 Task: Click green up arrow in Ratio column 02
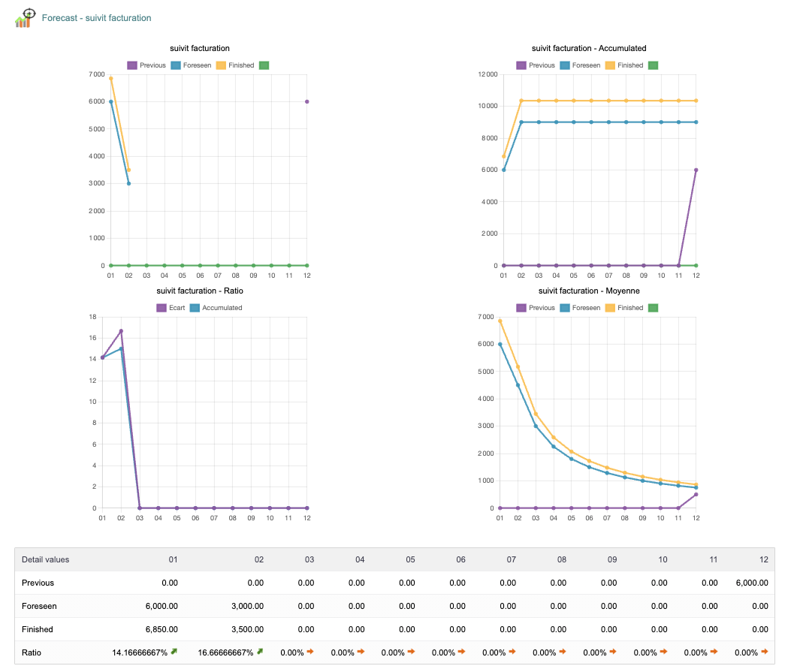coord(259,652)
